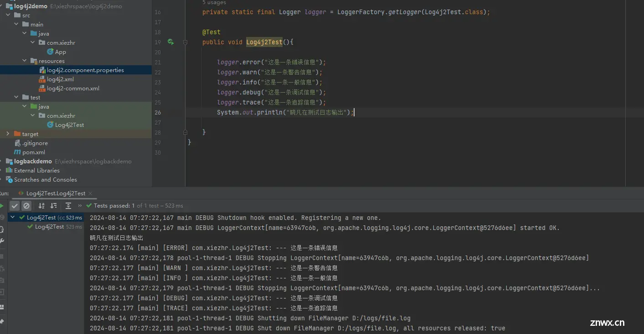
Task: Click 'Shutdown hook enabled' console line
Action: [236, 218]
